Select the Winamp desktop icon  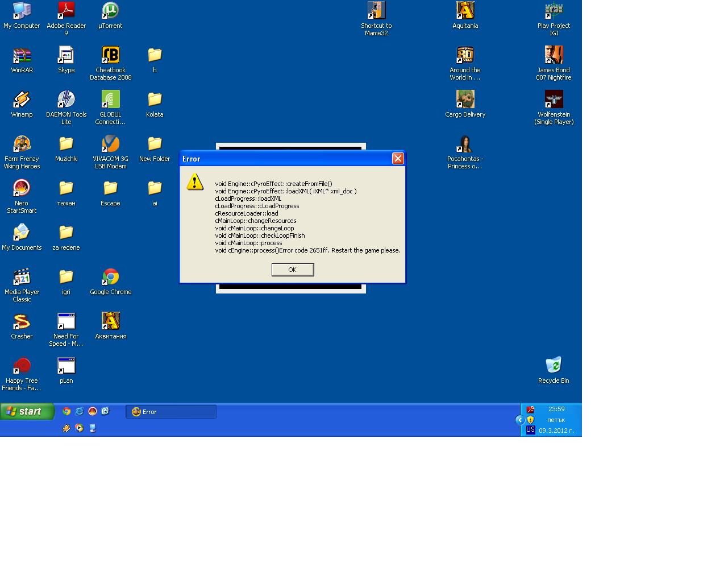click(x=22, y=100)
